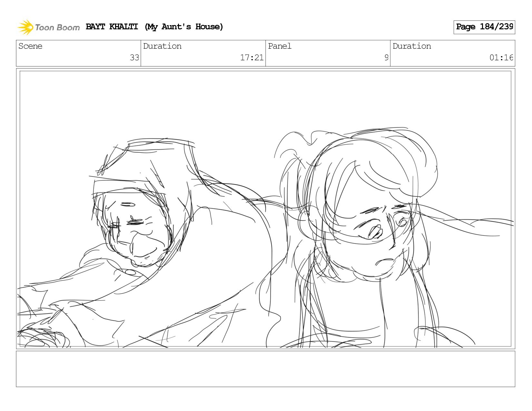532x411 pixels.
Task: Select the panel duration '01:16'
Action: 501,58
